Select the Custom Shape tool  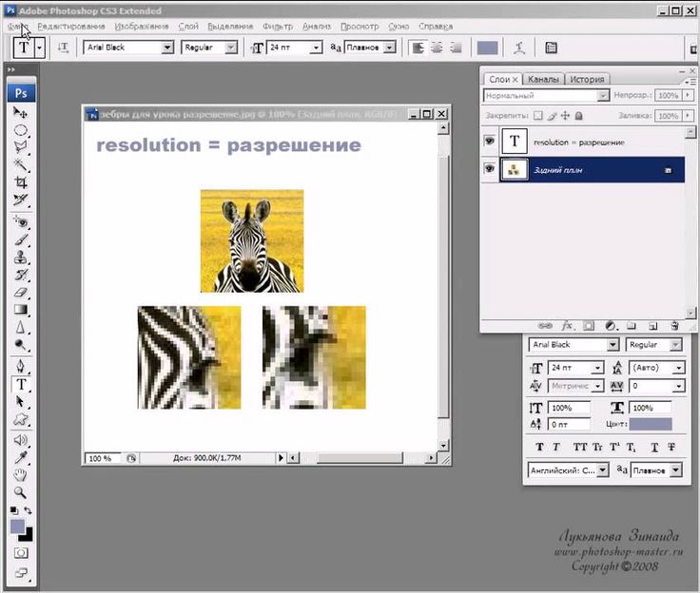[x=20, y=419]
